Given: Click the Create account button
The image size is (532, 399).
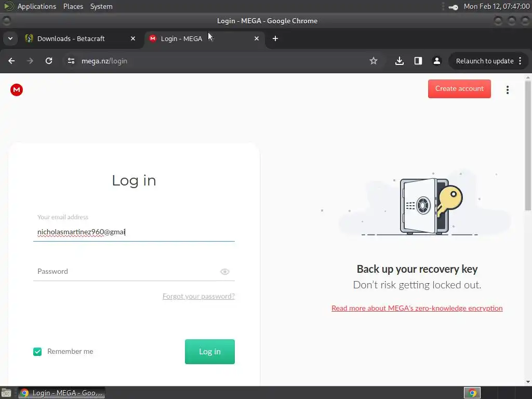Looking at the screenshot, I should click(459, 88).
